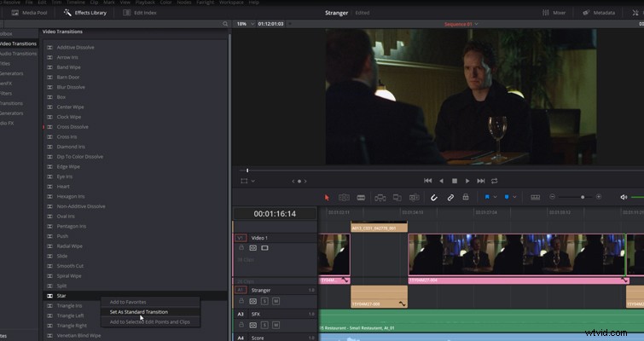
Task: Disable the Video 1 track
Action: pos(265,248)
